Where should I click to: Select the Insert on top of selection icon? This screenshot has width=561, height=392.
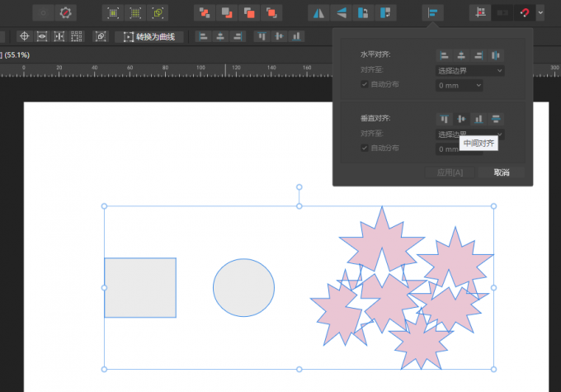pos(135,13)
